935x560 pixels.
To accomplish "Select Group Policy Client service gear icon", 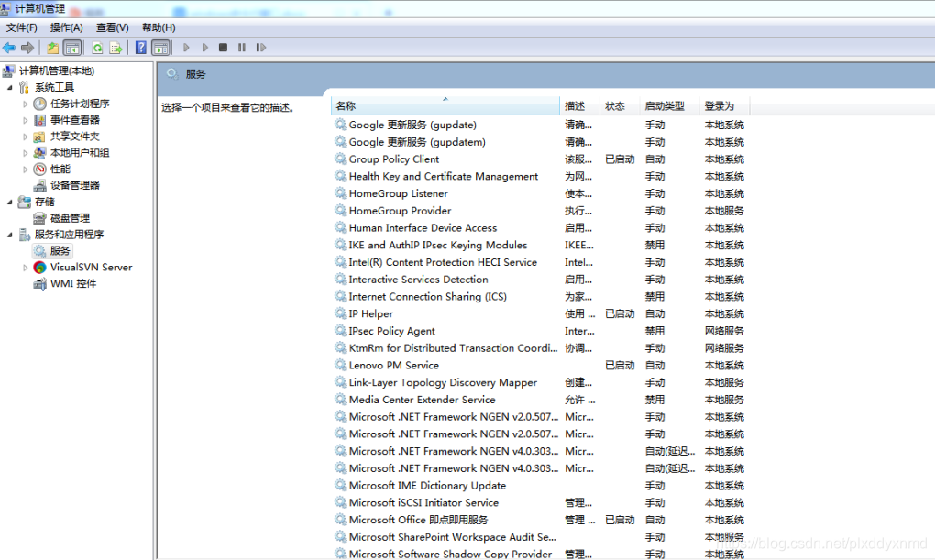I will tap(340, 159).
